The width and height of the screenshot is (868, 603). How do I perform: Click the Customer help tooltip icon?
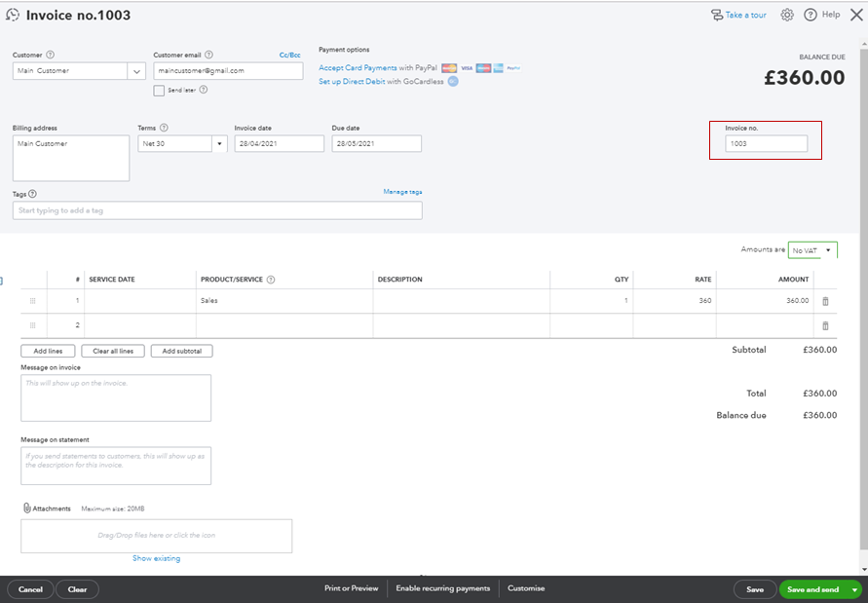[x=50, y=55]
